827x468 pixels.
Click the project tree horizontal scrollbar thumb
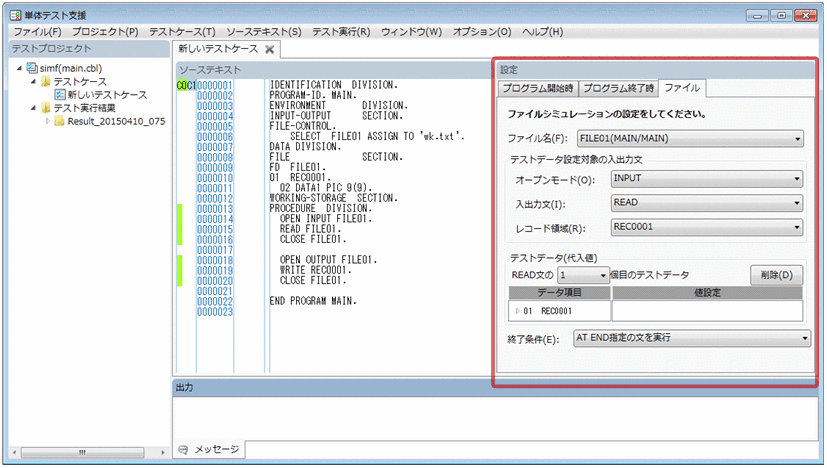coord(82,453)
